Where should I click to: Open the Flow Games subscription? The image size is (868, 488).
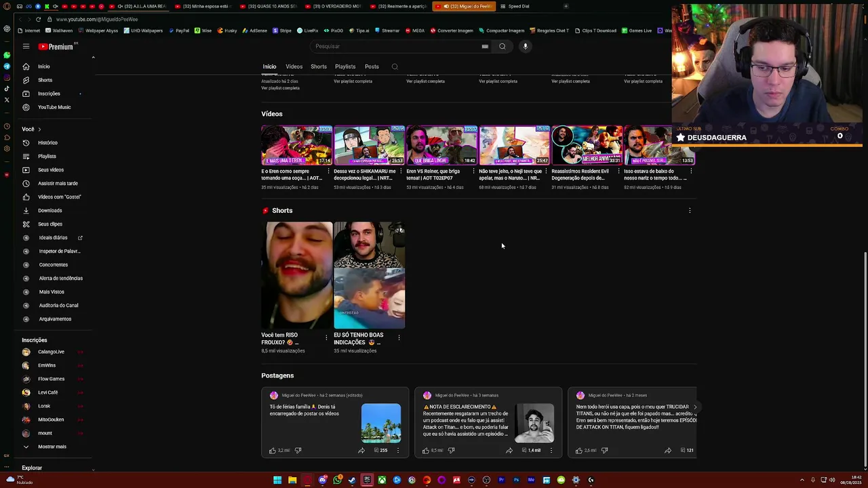pos(51,379)
